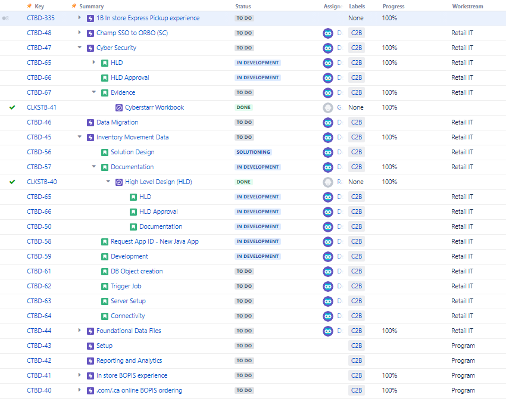Collapse Inventory Movement Data epic
Screen dimensions: 506x420
[79, 136]
